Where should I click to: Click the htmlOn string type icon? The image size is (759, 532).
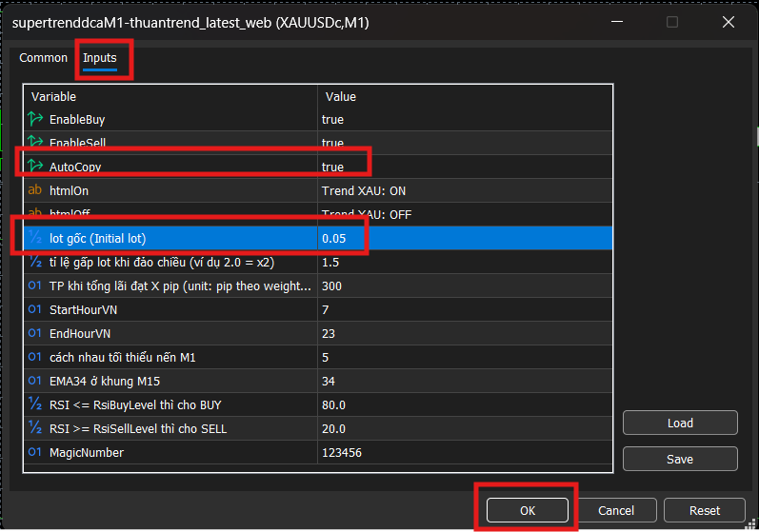pos(35,190)
